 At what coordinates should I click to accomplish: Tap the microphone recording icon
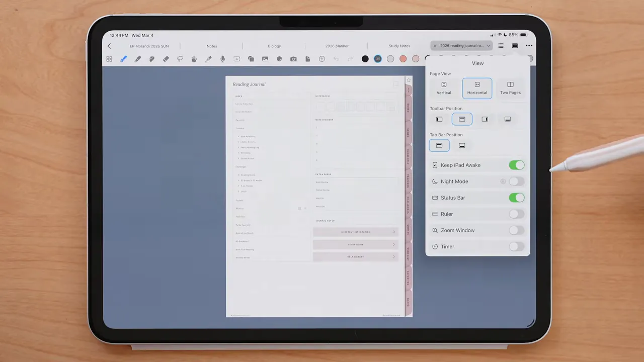point(222,59)
